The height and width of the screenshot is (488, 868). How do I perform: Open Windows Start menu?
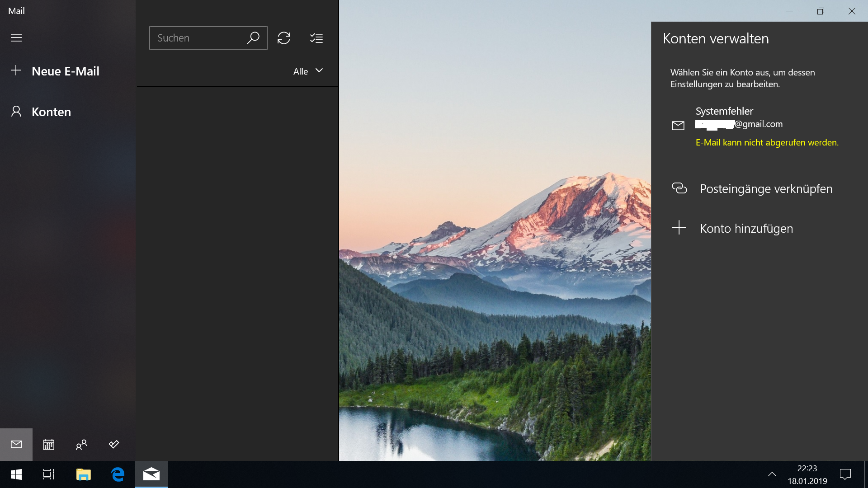click(16, 474)
